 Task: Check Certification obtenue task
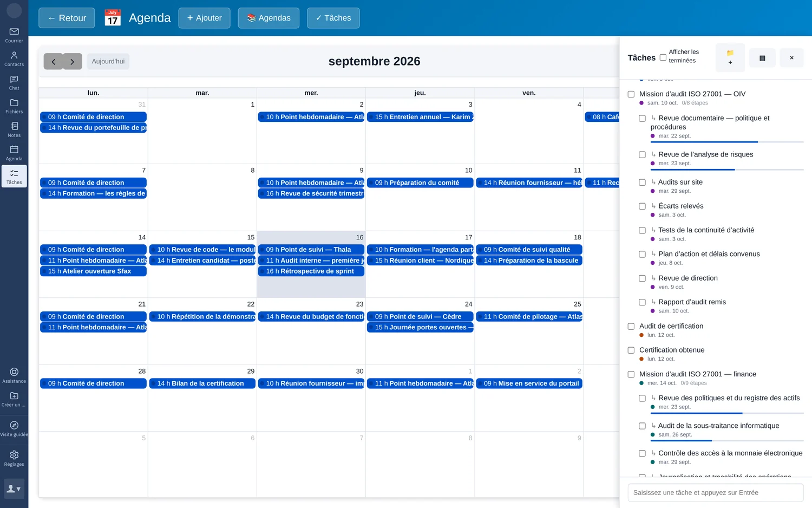coord(631,350)
